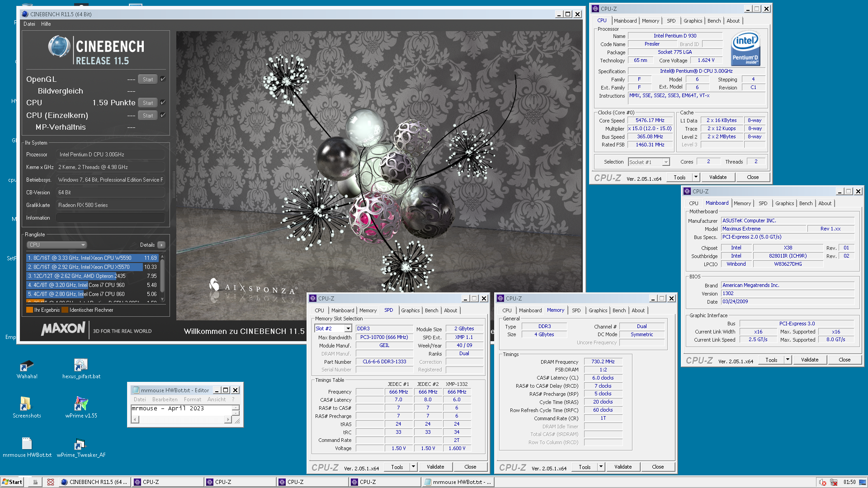Toggle the CPU (Einzelkern) test checkbox
Image resolution: width=868 pixels, height=488 pixels.
163,115
